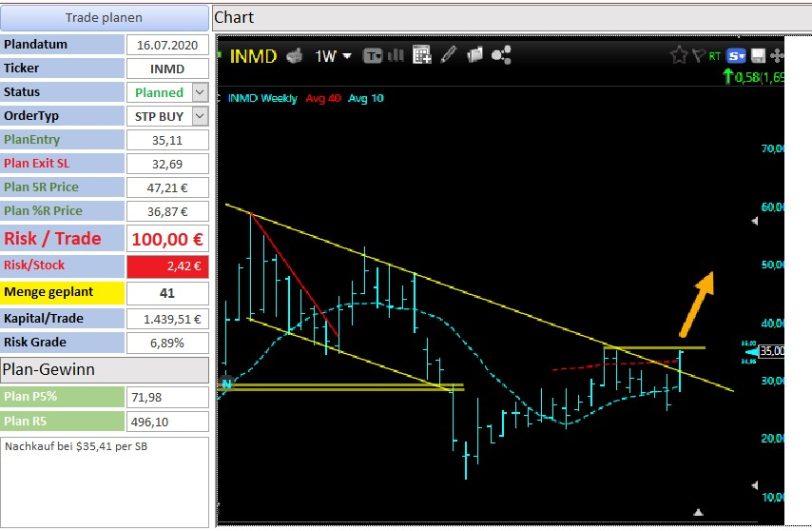Click the PlanEntry field showing 35,11

[x=167, y=140]
